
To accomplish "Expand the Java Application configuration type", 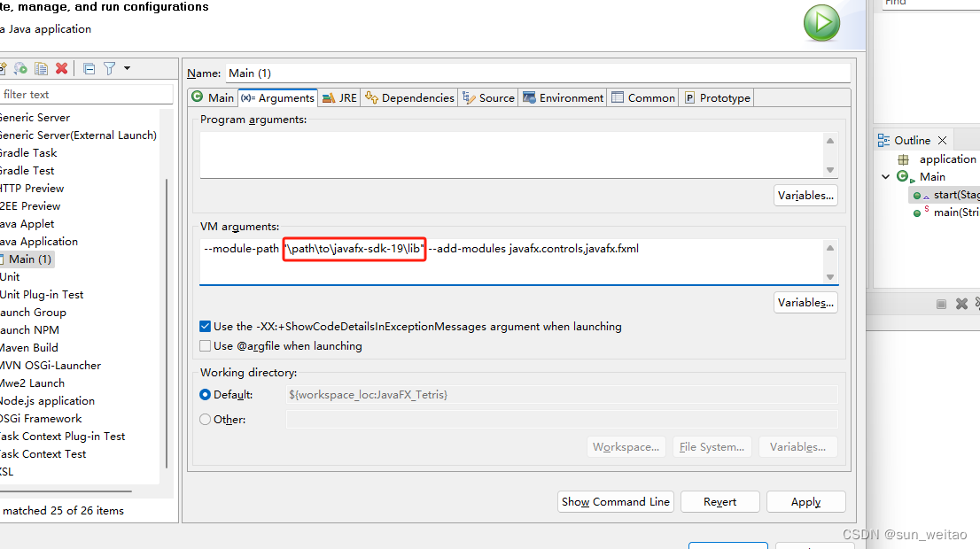I will tap(40, 241).
